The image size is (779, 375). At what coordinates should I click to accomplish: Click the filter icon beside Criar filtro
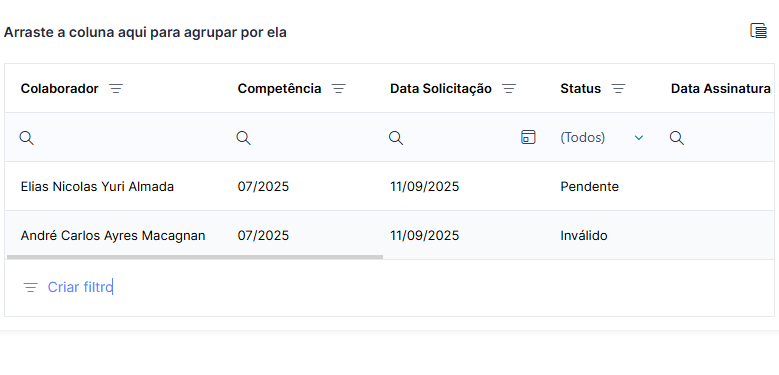pyautogui.click(x=31, y=288)
